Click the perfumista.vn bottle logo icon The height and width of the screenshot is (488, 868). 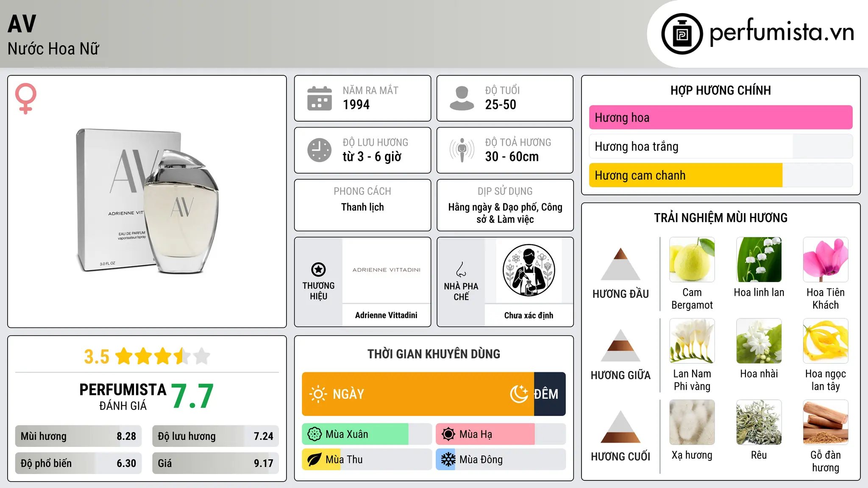click(x=682, y=34)
